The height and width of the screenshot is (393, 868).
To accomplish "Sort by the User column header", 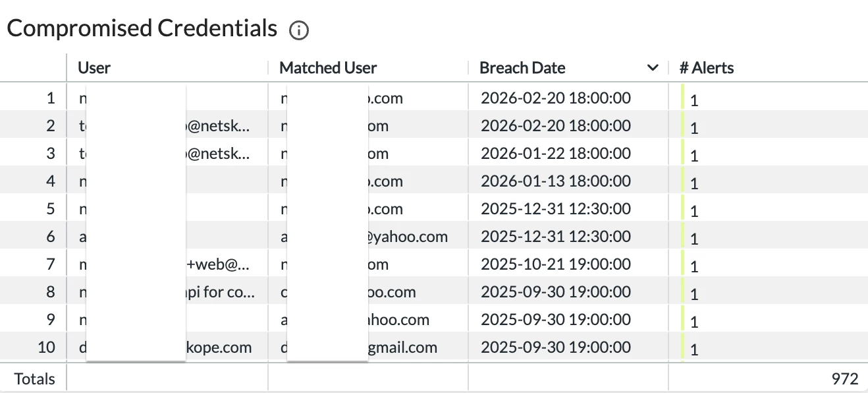I will pyautogui.click(x=94, y=68).
